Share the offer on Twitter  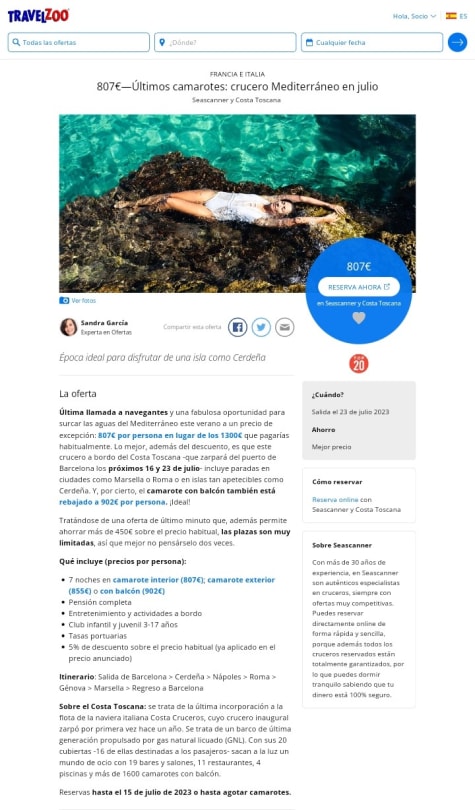[x=261, y=327]
